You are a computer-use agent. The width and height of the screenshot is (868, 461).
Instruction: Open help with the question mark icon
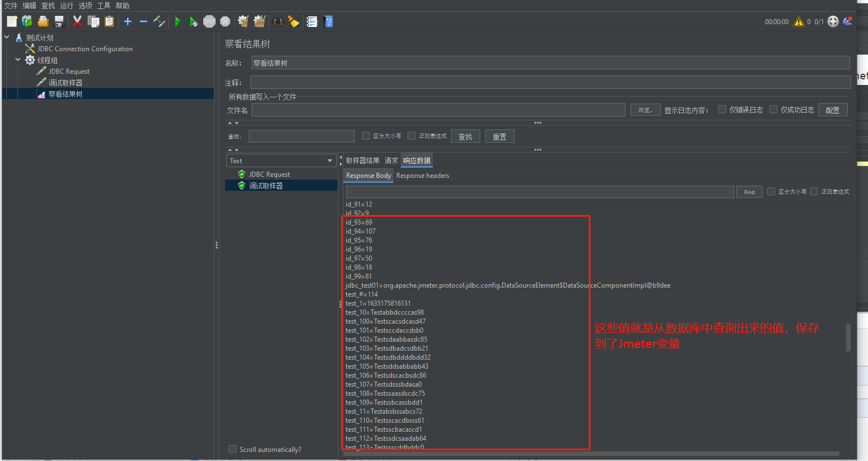(329, 21)
